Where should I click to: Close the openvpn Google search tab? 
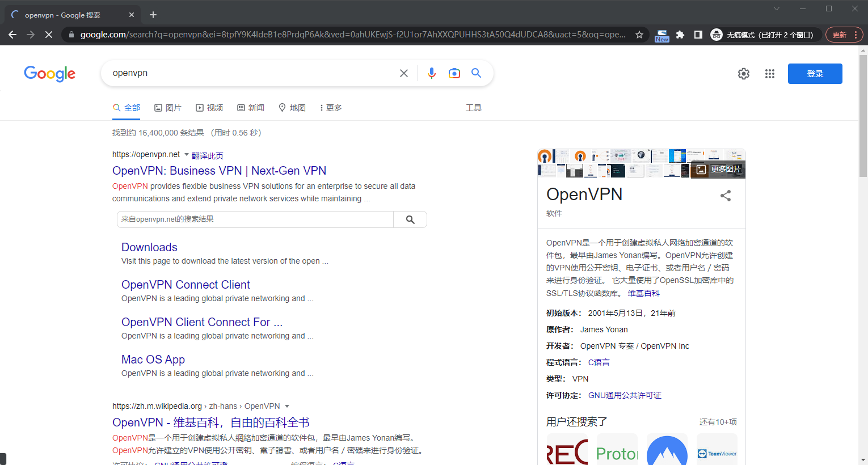132,15
